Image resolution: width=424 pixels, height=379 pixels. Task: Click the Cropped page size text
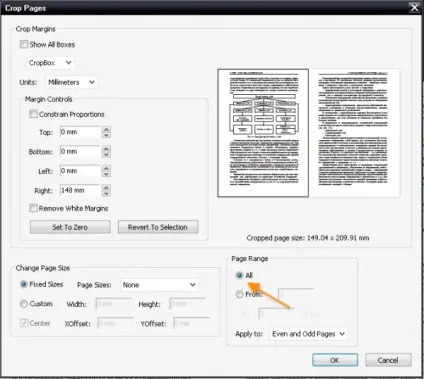[x=308, y=238]
